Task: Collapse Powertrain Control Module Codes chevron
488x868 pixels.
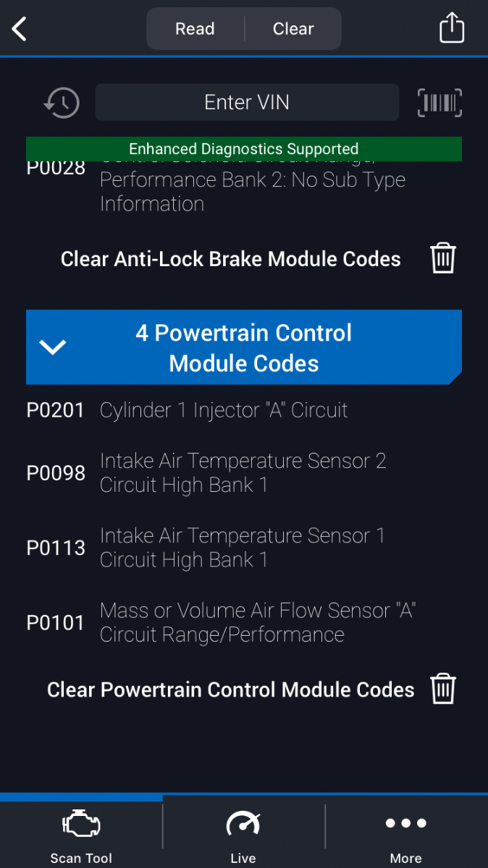Action: click(53, 347)
